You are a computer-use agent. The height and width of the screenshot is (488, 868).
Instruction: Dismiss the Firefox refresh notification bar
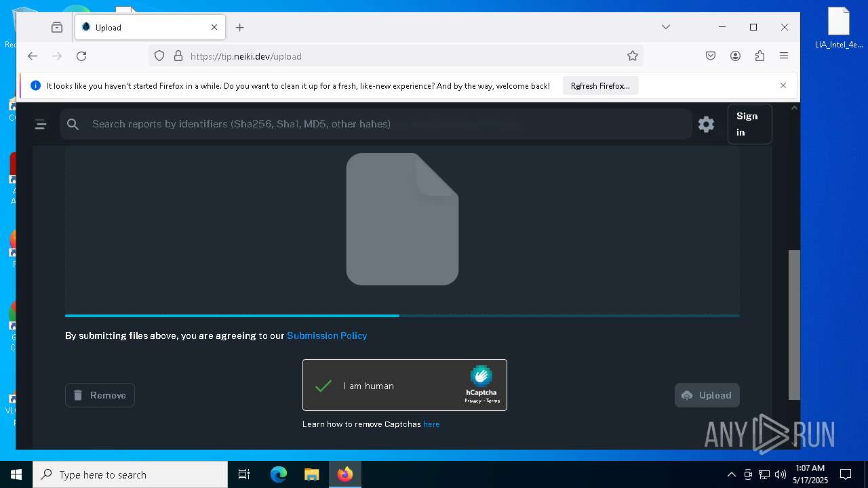783,85
